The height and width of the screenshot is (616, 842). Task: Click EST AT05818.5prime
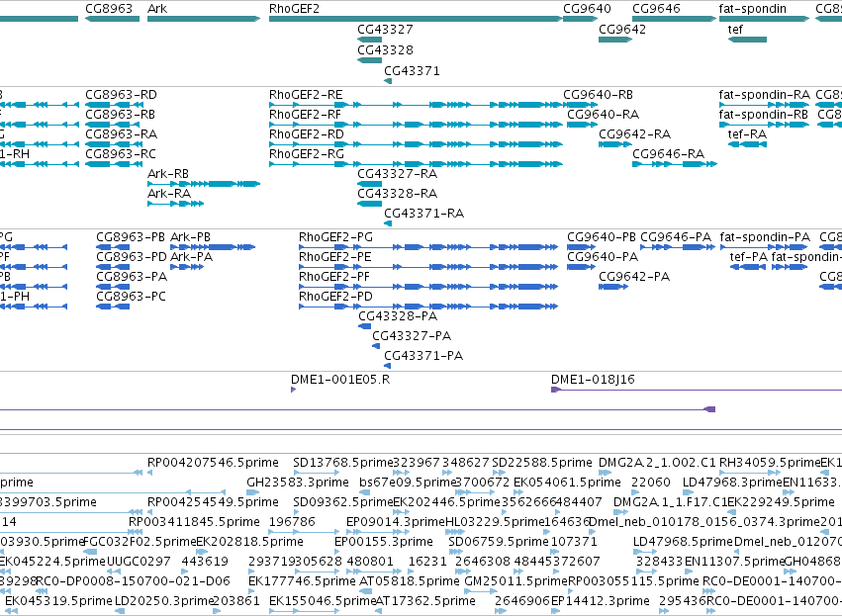[x=410, y=581]
